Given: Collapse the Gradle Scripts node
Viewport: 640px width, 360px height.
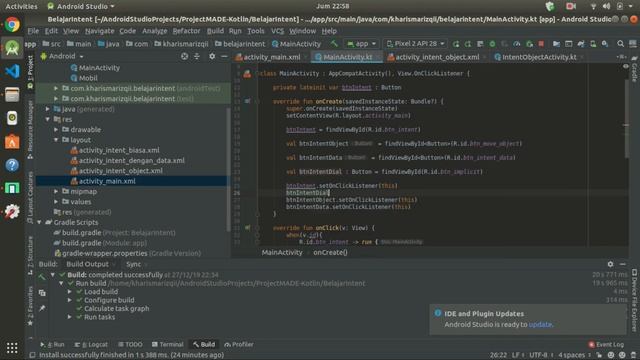Looking at the screenshot, I should coord(39,222).
